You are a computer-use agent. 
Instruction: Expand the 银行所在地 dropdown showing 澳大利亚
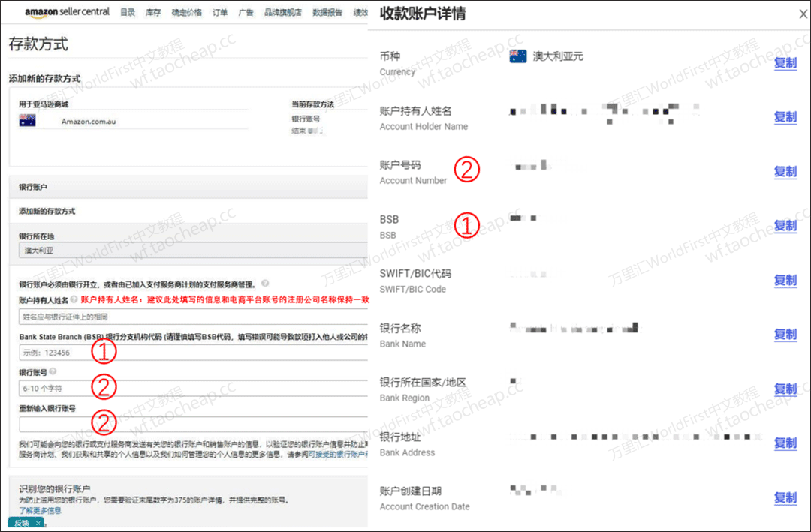[194, 250]
